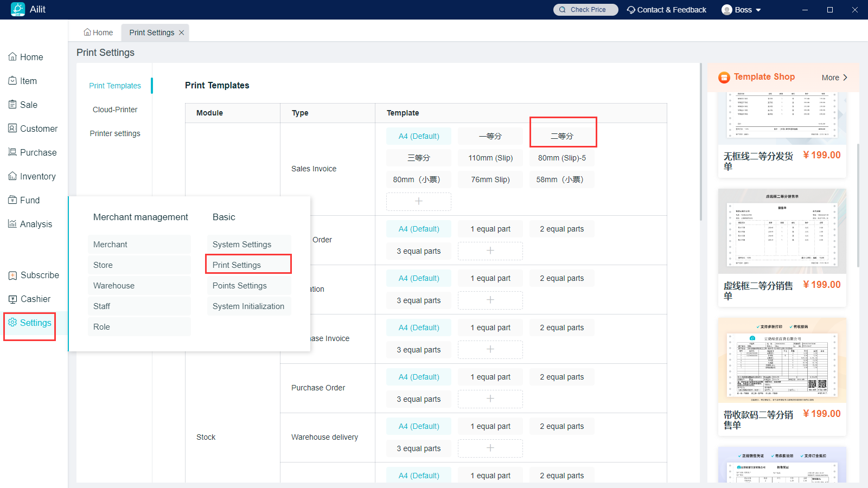Open the Analysis chart icon

(x=12, y=224)
